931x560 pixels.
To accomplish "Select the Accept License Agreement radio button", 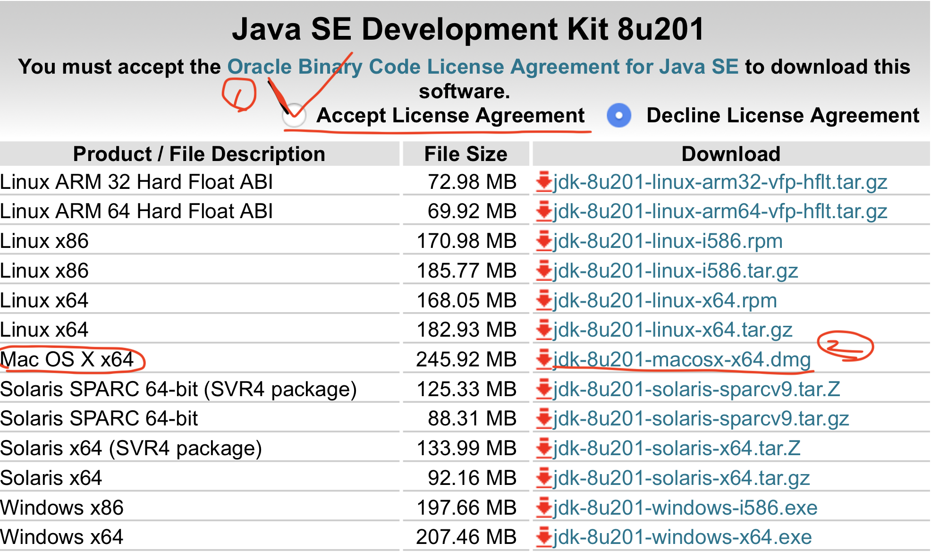I will click(294, 116).
